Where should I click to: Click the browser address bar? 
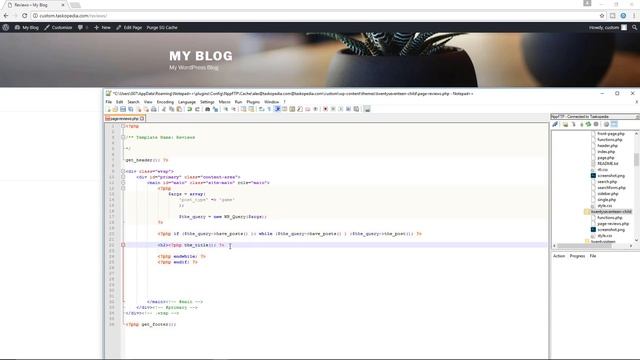click(x=314, y=16)
